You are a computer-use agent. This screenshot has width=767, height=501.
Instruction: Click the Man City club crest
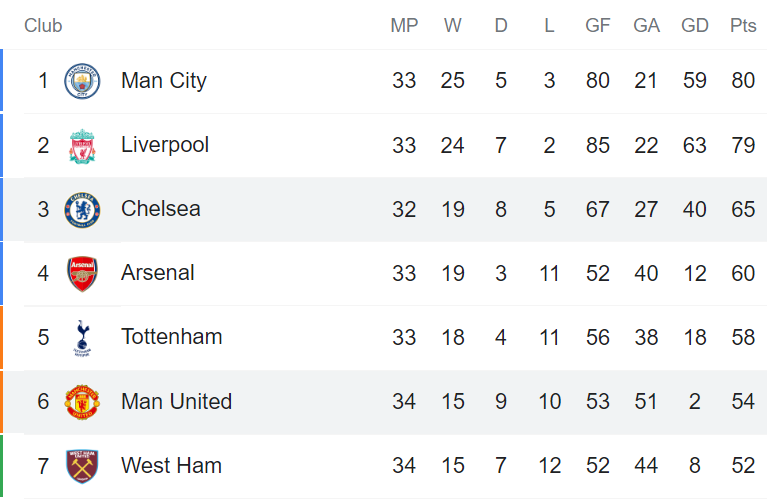[82, 81]
